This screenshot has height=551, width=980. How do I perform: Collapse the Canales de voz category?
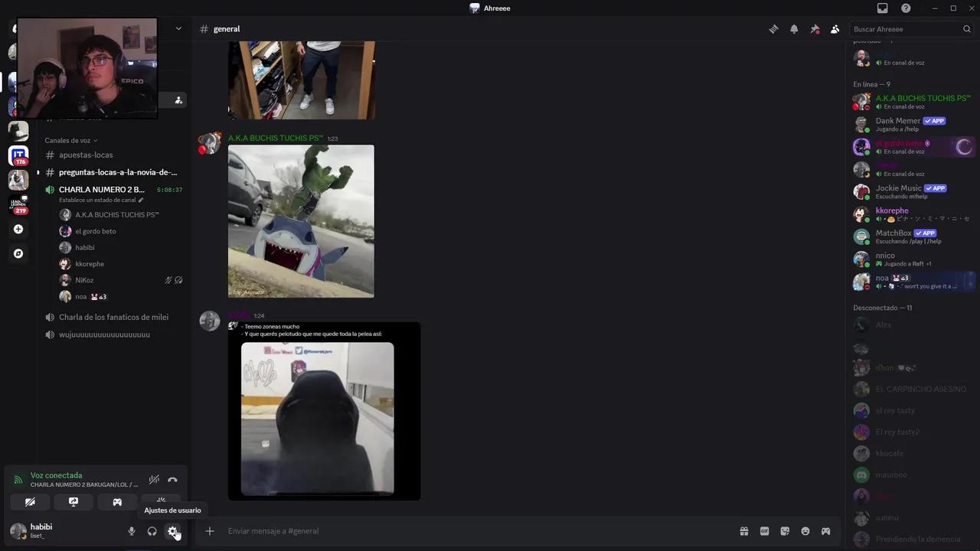point(70,140)
